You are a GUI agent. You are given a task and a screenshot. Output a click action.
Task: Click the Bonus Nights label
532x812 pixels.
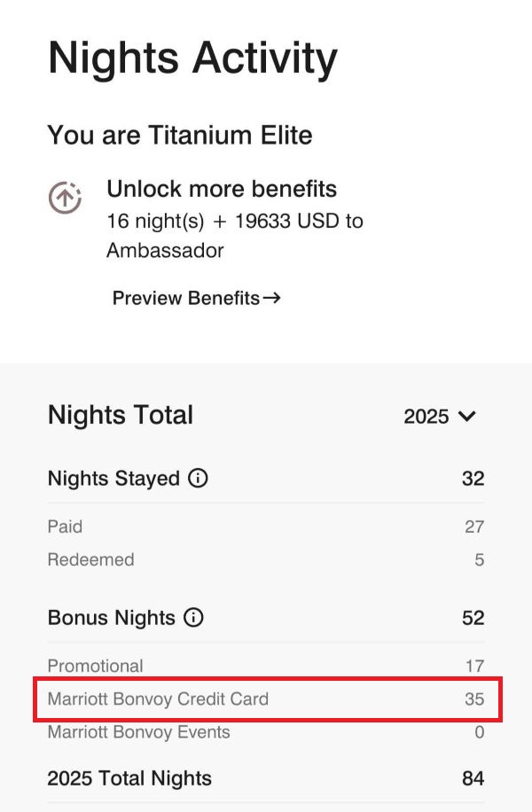click(111, 618)
